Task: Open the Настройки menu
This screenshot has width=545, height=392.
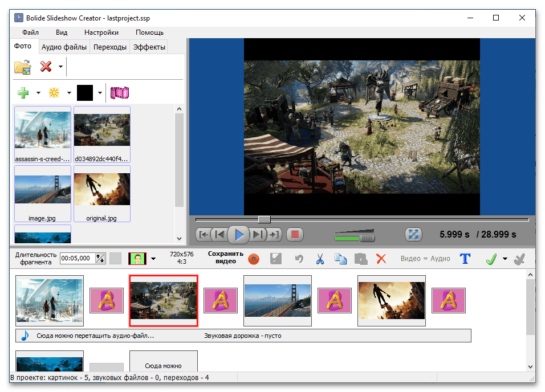Action: (x=101, y=32)
